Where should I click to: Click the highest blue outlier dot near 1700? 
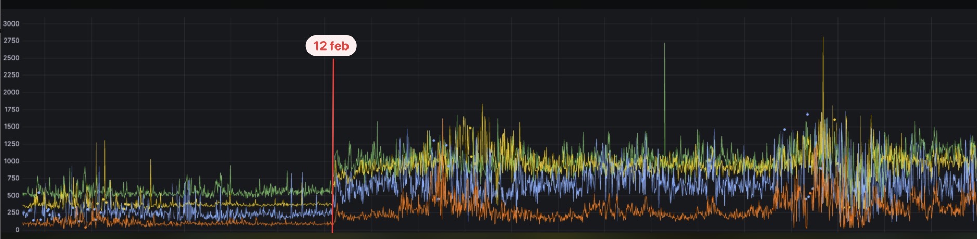807,114
